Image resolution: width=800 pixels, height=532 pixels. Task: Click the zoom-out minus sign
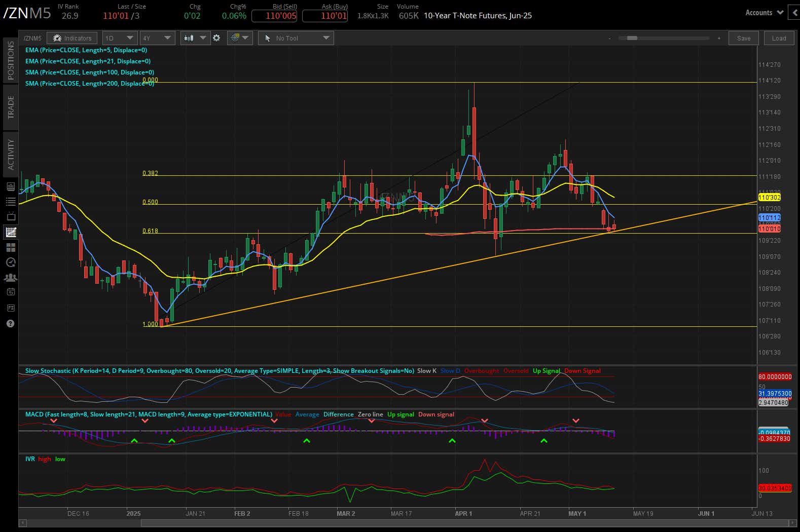[x=609, y=39]
